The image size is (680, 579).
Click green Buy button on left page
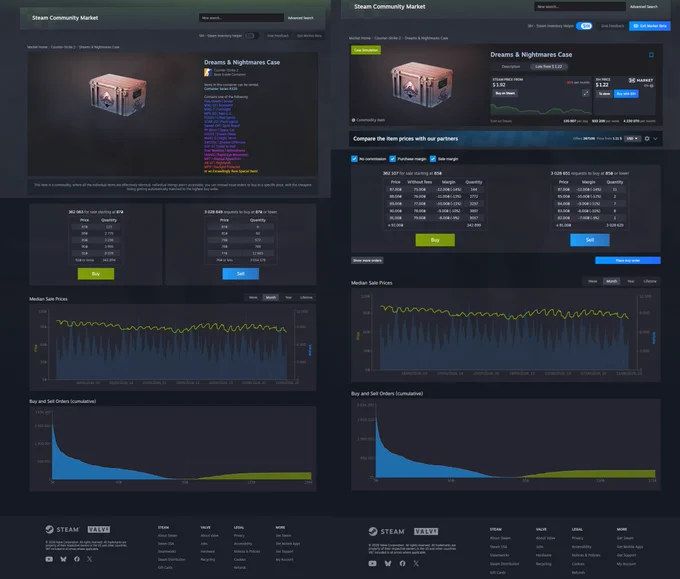96,274
